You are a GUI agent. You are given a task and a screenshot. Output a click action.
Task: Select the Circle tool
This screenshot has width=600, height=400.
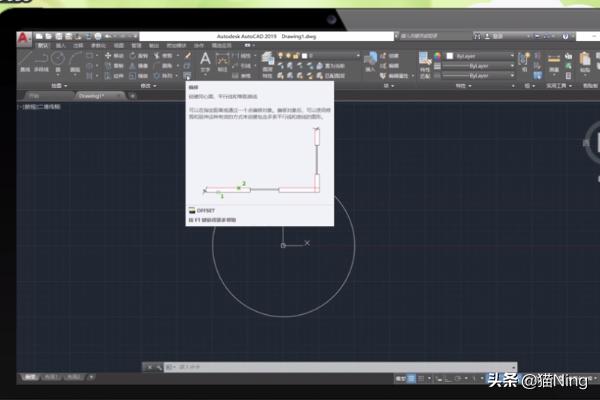pyautogui.click(x=58, y=62)
